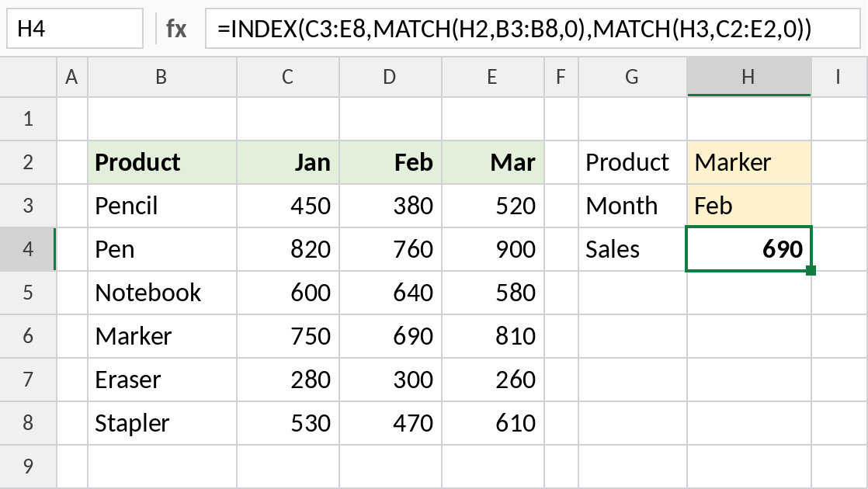Click the fill handle of cell H4
Viewport: 868px width, 489px height.
[x=811, y=270]
